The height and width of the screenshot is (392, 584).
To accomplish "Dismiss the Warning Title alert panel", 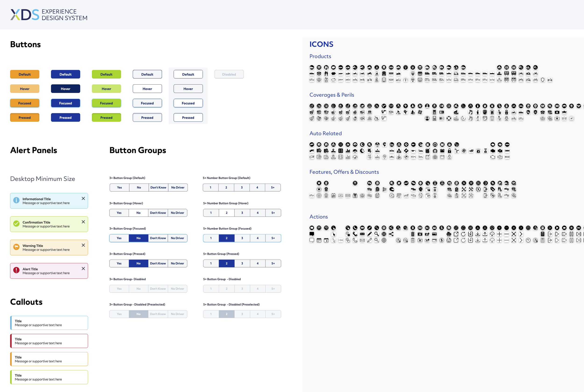I will click(83, 245).
